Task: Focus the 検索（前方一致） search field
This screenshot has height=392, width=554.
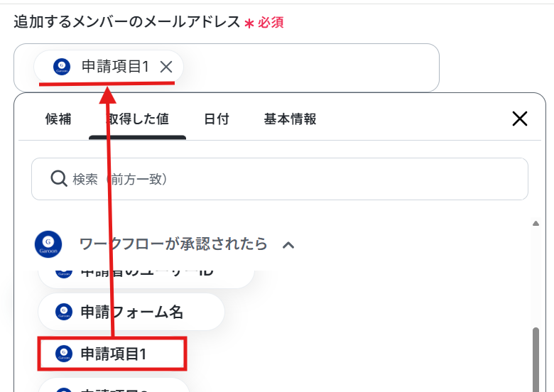Action: 279,179
